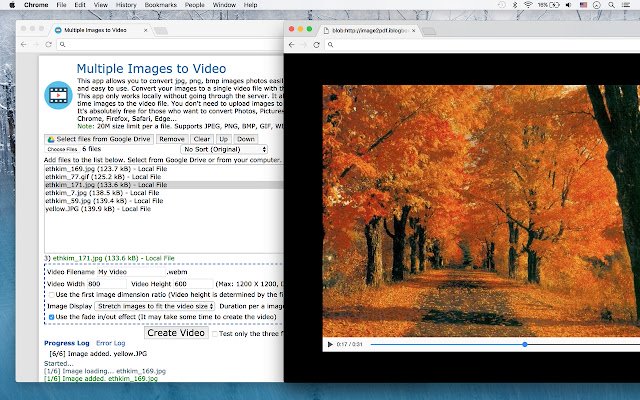Click the Clear button
Image resolution: width=640 pixels, height=400 pixels.
pos(202,139)
